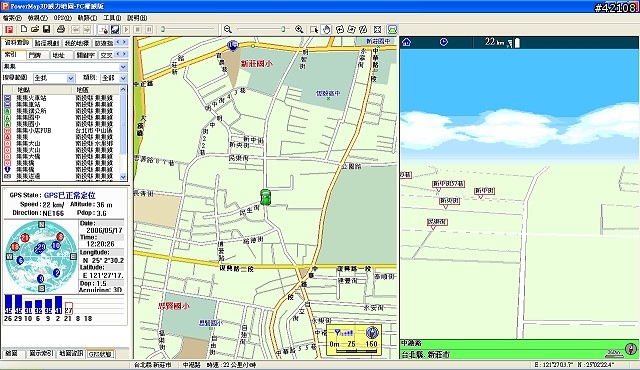
Task: Click the fit full extent icon
Action: 378,29
